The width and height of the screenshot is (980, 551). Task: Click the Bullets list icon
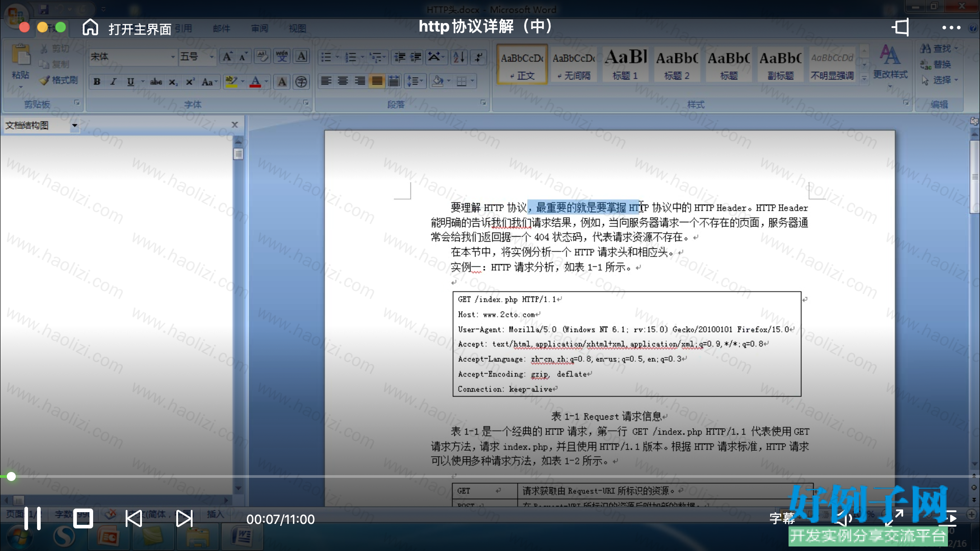[326, 57]
